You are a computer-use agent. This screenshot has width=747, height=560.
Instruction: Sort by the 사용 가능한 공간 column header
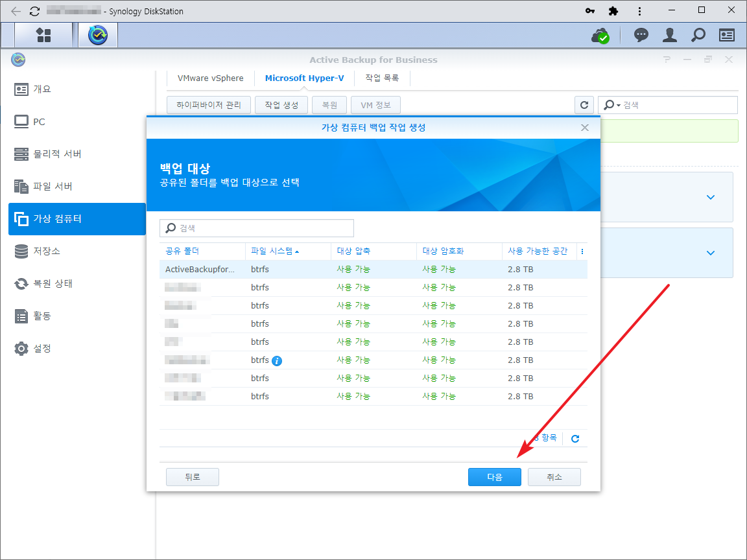(539, 251)
